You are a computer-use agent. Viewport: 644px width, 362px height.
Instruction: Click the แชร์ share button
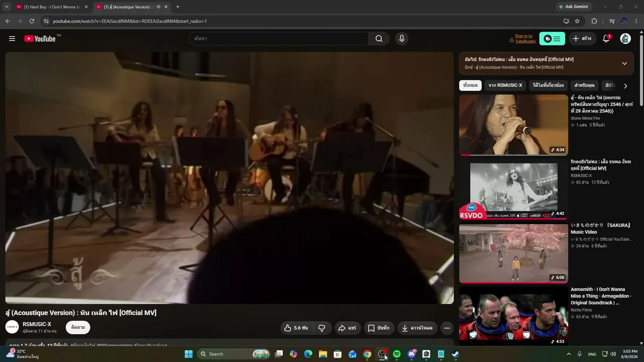coord(347,328)
